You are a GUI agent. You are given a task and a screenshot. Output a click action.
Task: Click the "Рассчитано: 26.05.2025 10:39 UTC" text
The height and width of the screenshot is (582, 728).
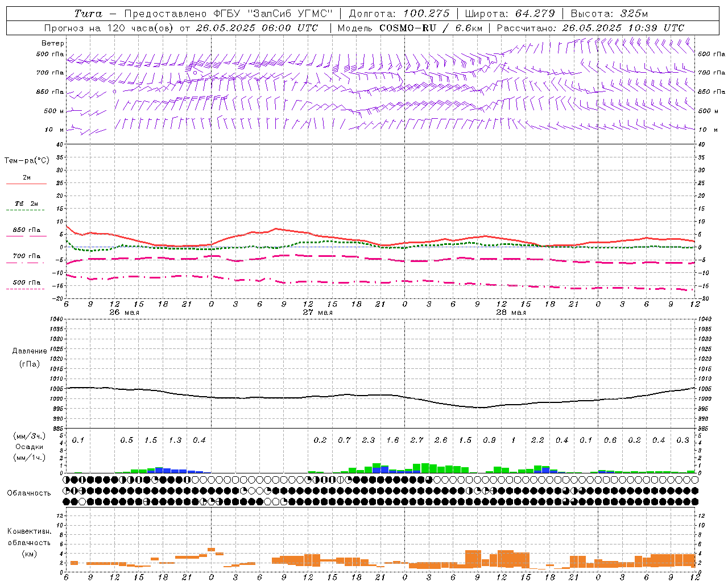590,28
